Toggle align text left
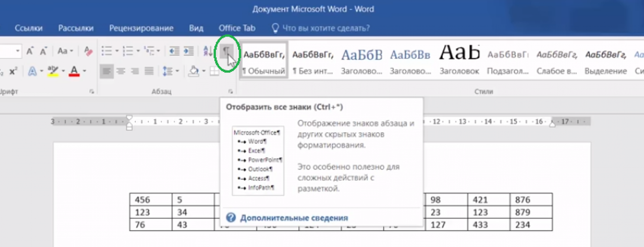 coord(107,71)
